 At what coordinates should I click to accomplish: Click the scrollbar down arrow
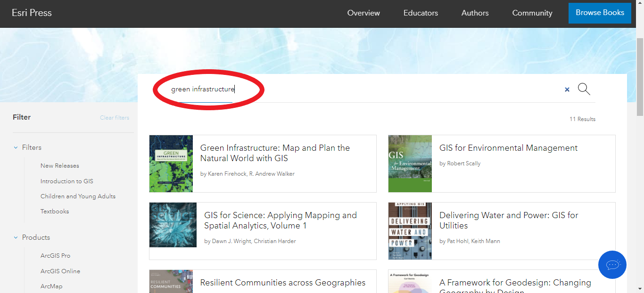pos(640,288)
